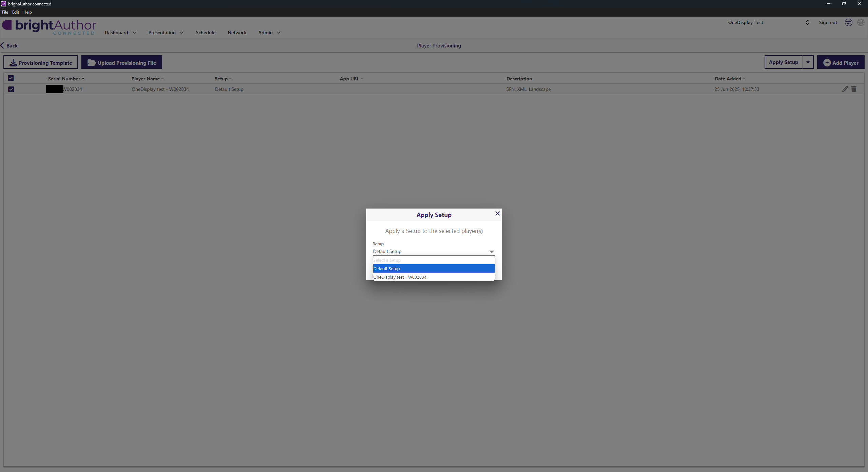The height and width of the screenshot is (472, 868).
Task: Toggle the select-all header checkbox
Action: point(11,78)
